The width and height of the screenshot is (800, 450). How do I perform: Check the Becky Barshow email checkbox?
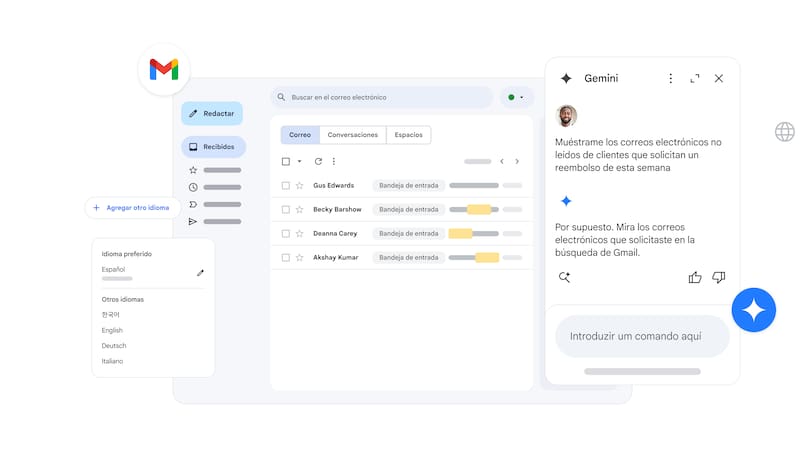point(285,210)
